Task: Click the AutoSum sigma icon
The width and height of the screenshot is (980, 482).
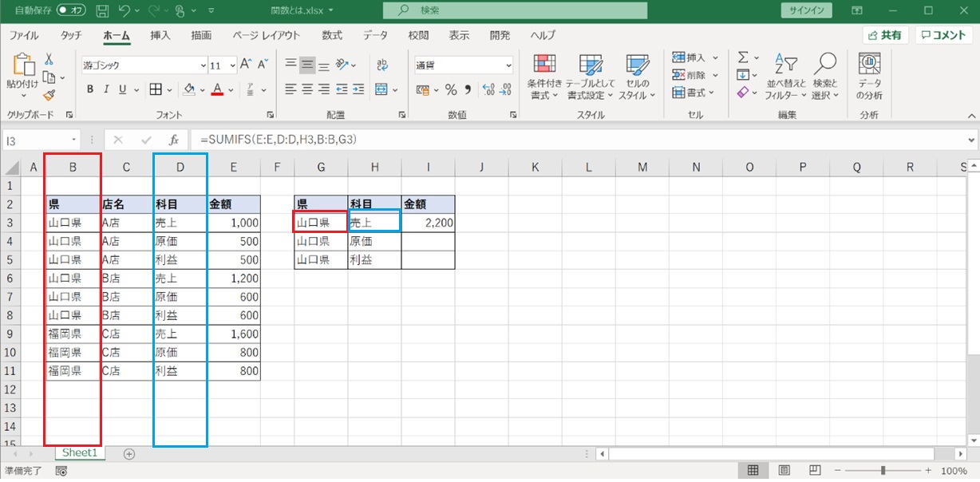Action: (743, 57)
